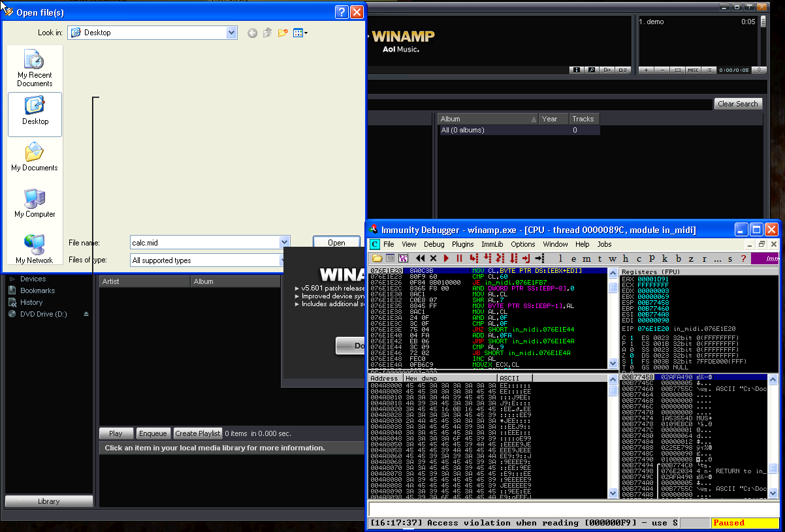Click the open file folder icon in debugger

click(377, 258)
